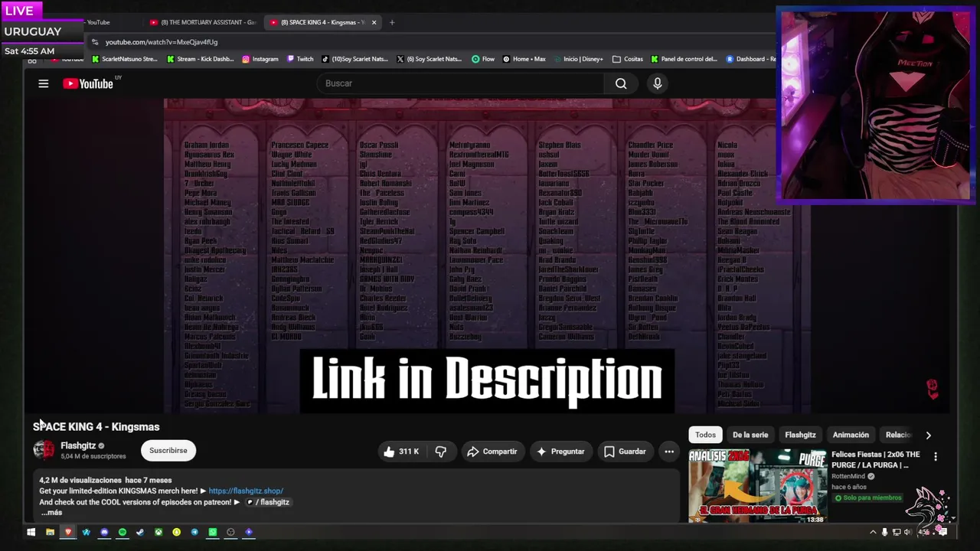Open the tray microphone icon
The width and height of the screenshot is (980, 551).
(x=884, y=532)
